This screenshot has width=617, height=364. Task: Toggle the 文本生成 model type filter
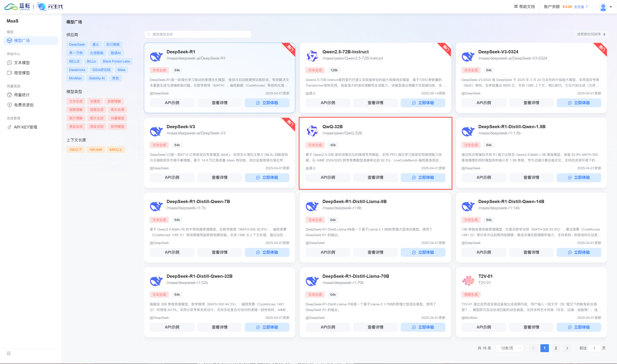click(76, 101)
